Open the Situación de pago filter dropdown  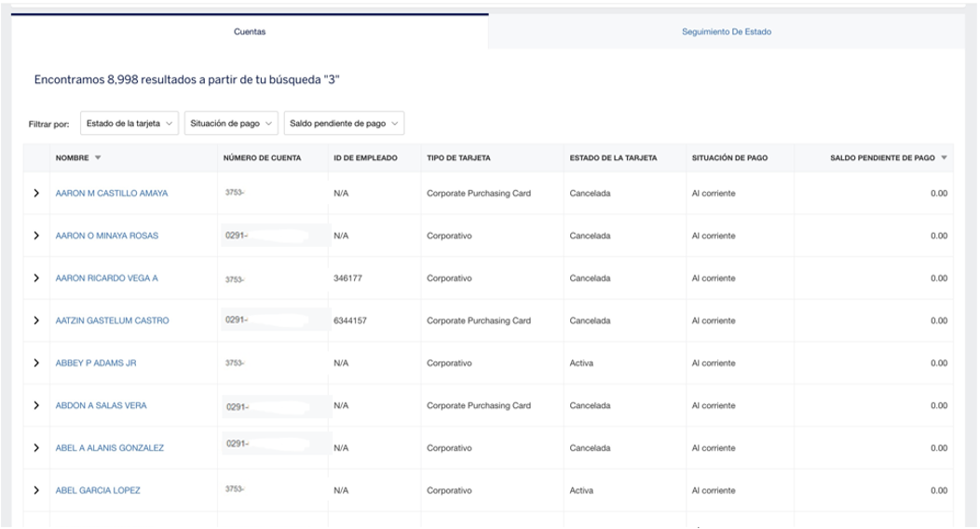231,124
